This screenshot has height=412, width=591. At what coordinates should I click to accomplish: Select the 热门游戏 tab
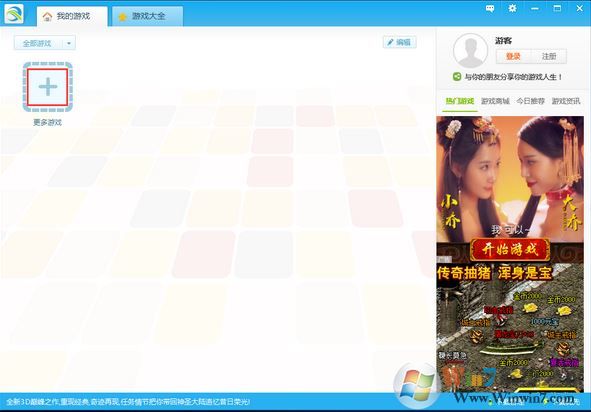pos(459,101)
